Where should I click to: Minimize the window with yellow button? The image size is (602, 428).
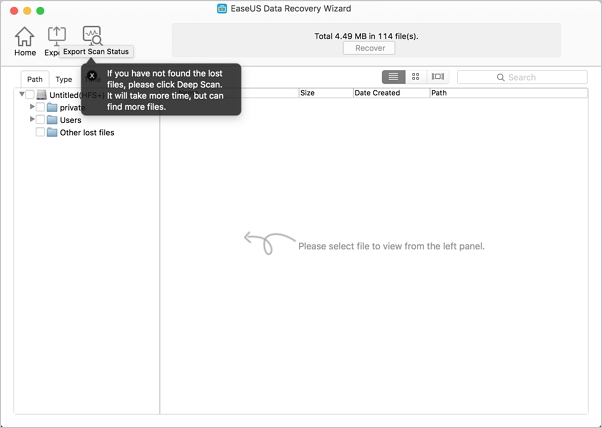27,11
